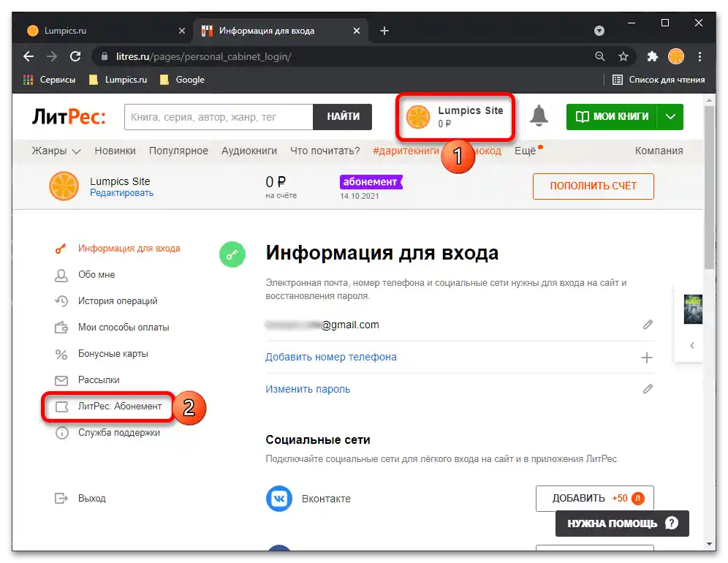Expand the Жанры menu
The image size is (728, 563).
click(x=56, y=151)
